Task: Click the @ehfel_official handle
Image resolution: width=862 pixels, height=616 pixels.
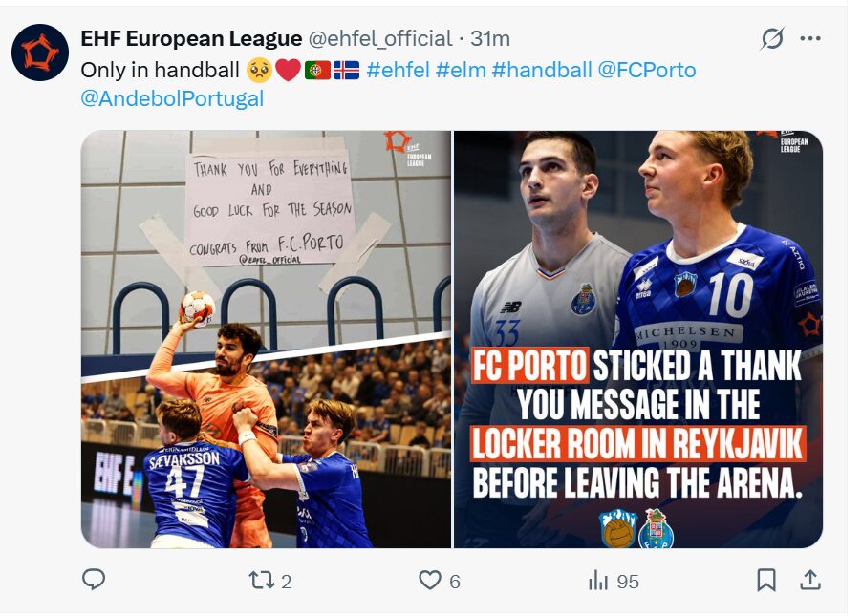Action: click(x=380, y=38)
